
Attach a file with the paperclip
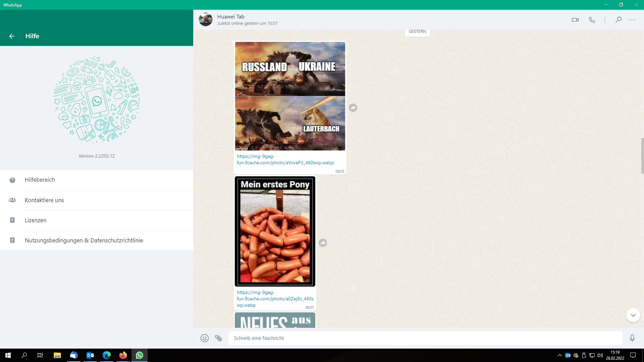tap(218, 338)
